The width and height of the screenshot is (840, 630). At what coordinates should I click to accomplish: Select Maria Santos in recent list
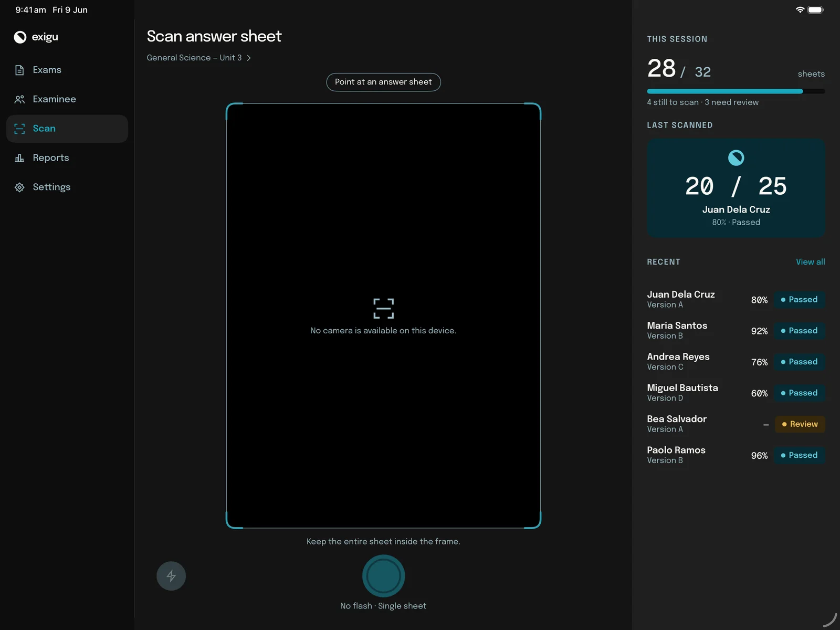point(736,331)
